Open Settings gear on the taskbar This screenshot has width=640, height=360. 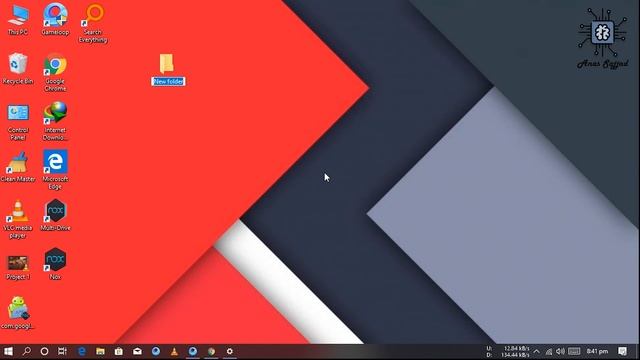tap(230, 351)
